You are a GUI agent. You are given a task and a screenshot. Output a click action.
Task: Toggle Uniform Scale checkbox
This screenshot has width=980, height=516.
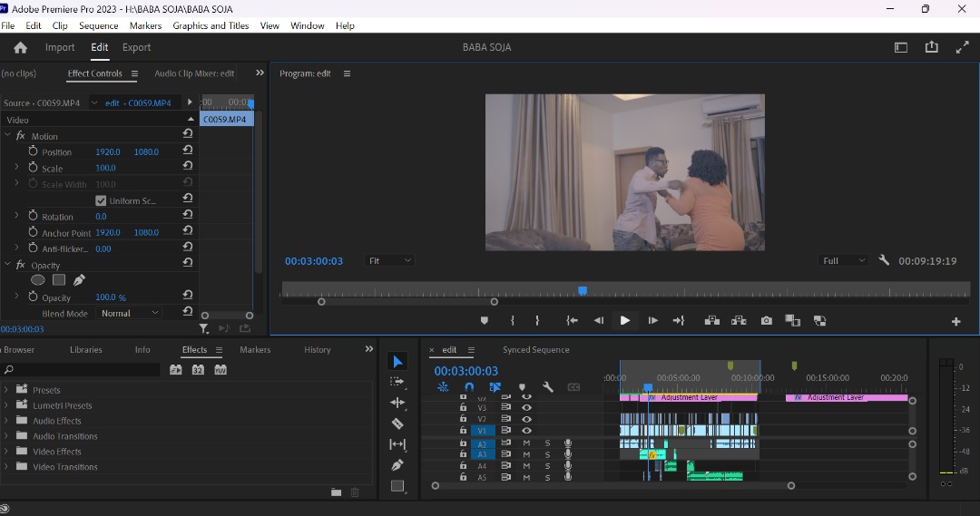[x=101, y=200]
